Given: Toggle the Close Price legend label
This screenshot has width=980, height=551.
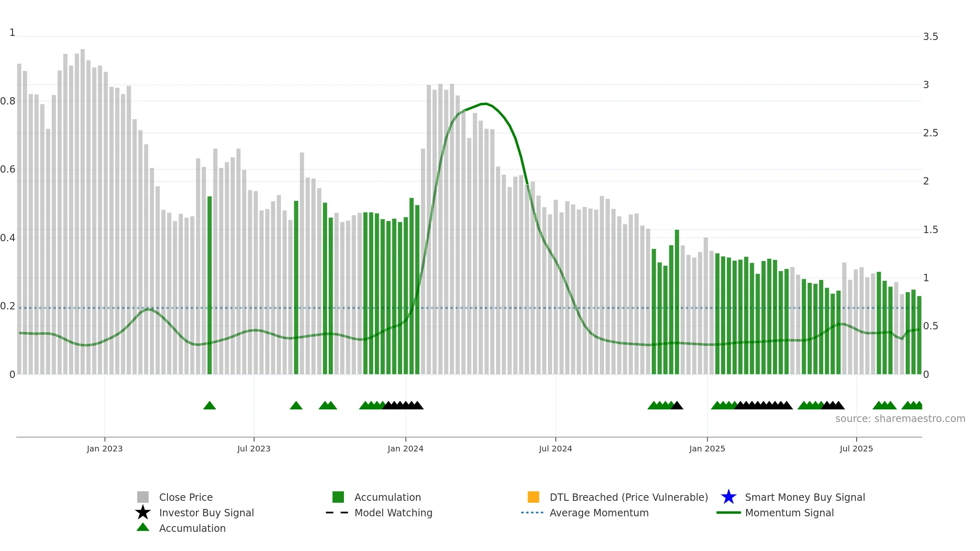Looking at the screenshot, I should [x=186, y=497].
